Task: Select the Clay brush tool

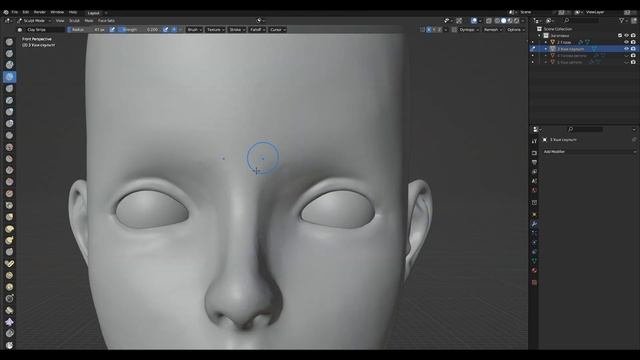Action: (9, 65)
